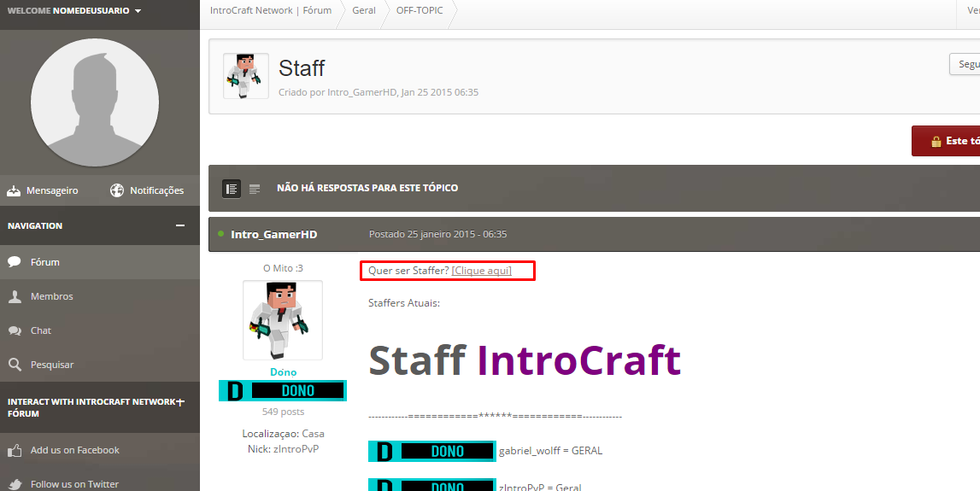Click Add us on Facebook link
Screen dimensions: 980x491
point(75,450)
